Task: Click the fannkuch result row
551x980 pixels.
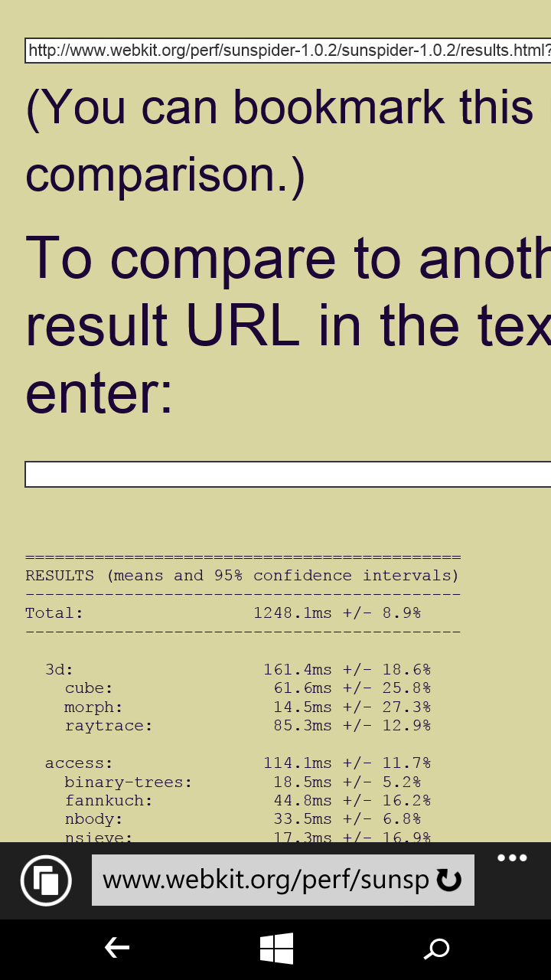Action: pyautogui.click(x=247, y=801)
